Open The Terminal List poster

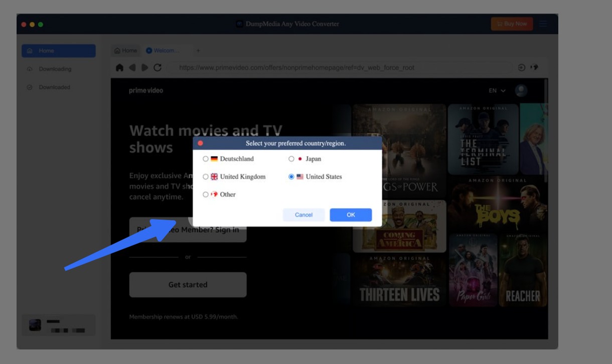[483, 139]
